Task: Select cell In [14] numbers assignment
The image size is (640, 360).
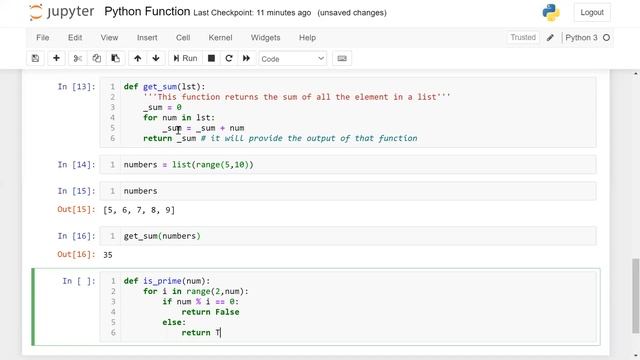Action: [x=348, y=164]
